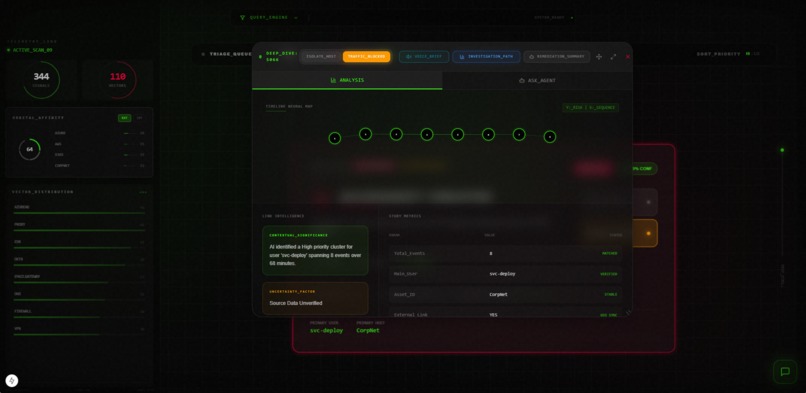The width and height of the screenshot is (806, 393).
Task: Click svc-deploy under PRIMARY USER in background card
Action: click(326, 330)
